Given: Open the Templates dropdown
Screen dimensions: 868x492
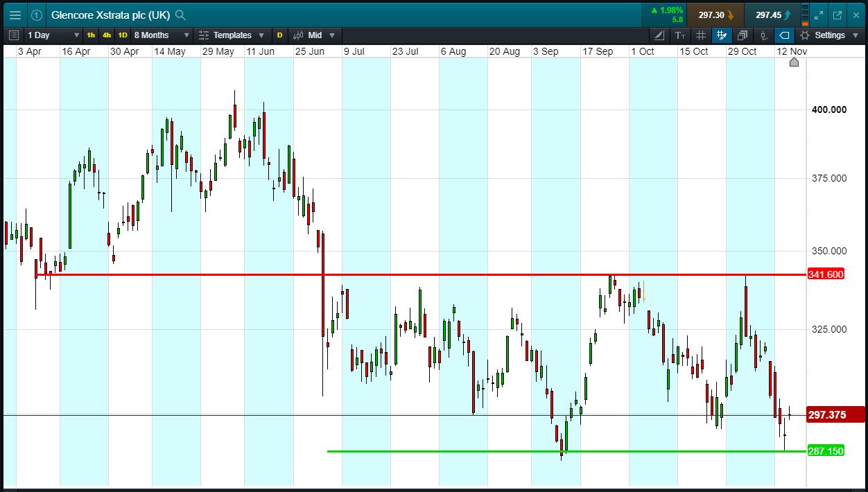Looking at the screenshot, I should [231, 35].
